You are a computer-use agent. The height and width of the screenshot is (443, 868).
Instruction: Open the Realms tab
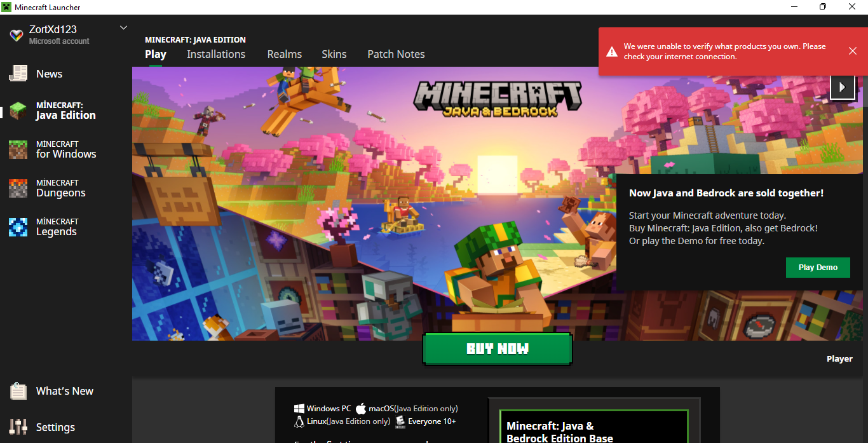pyautogui.click(x=285, y=54)
